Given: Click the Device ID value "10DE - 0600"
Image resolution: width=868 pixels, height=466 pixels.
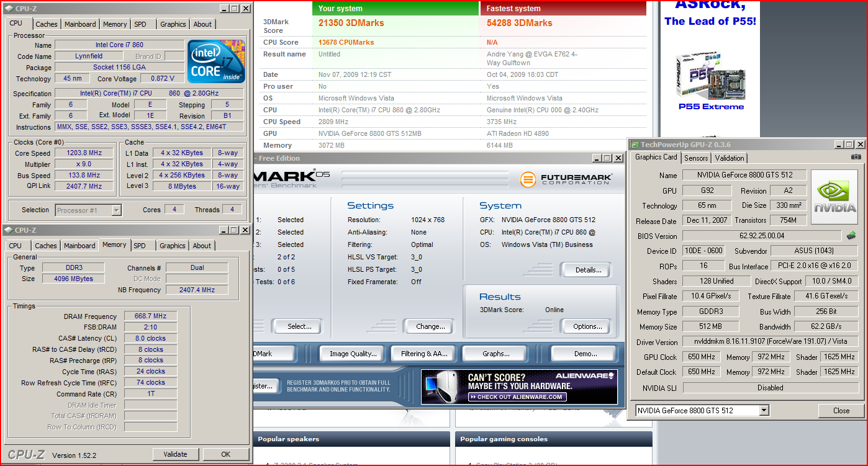Looking at the screenshot, I should (702, 251).
